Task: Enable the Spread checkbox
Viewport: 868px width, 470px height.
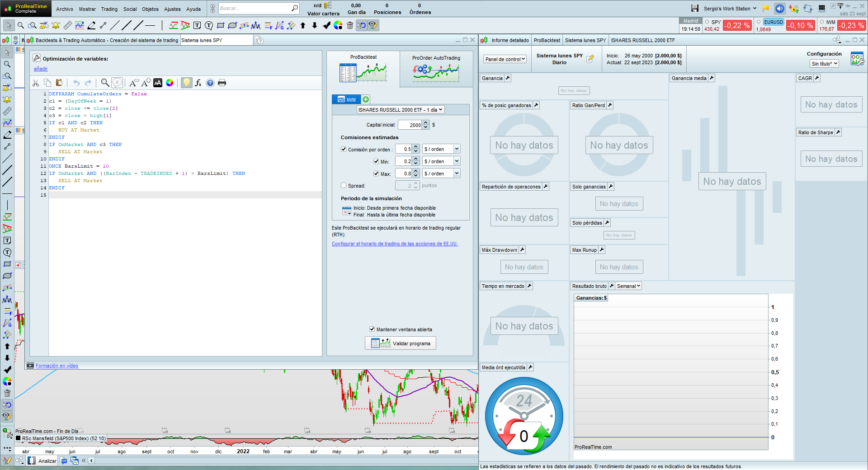Action: [x=344, y=185]
